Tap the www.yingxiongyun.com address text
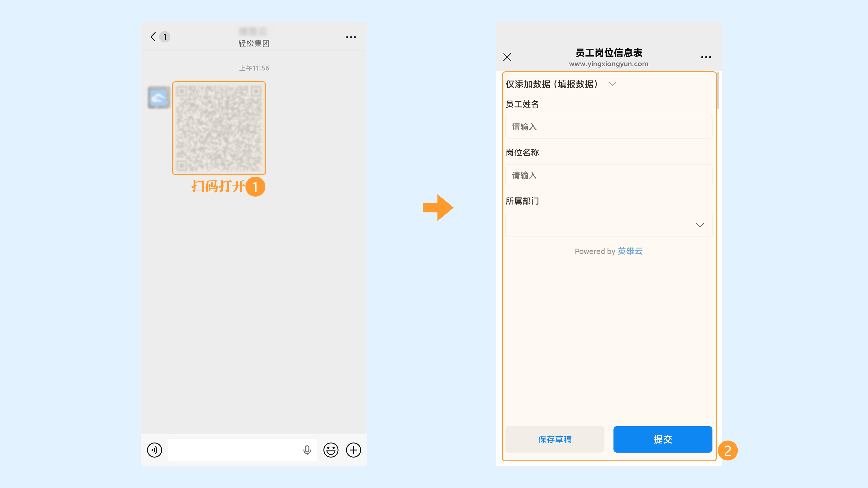 (x=609, y=64)
